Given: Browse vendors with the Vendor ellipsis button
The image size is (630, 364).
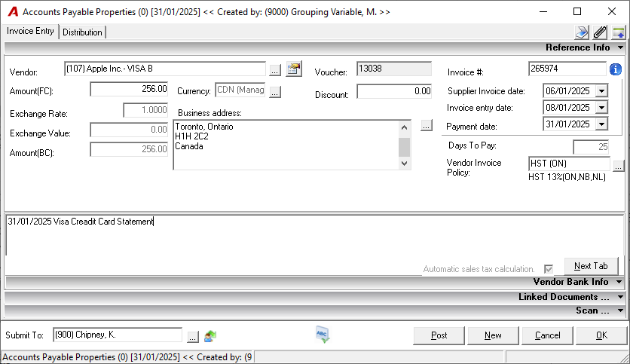Looking at the screenshot, I should [x=275, y=70].
